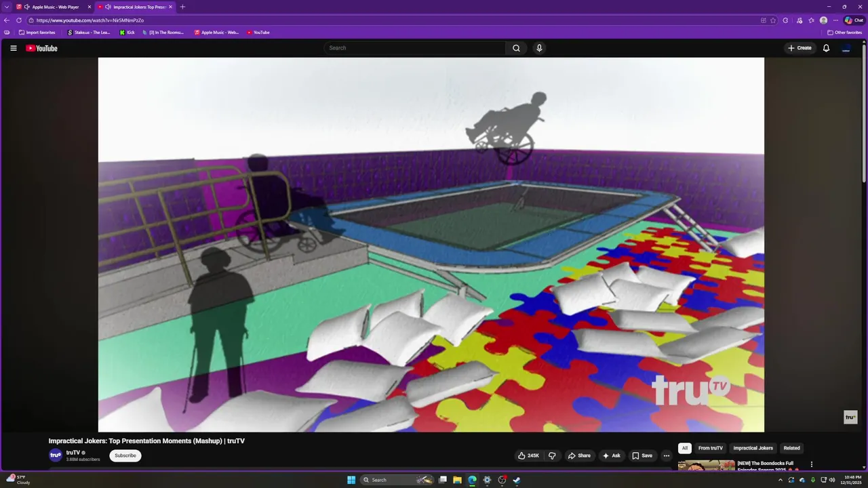Image resolution: width=868 pixels, height=488 pixels.
Task: Open Steam from the taskbar
Action: 517,480
